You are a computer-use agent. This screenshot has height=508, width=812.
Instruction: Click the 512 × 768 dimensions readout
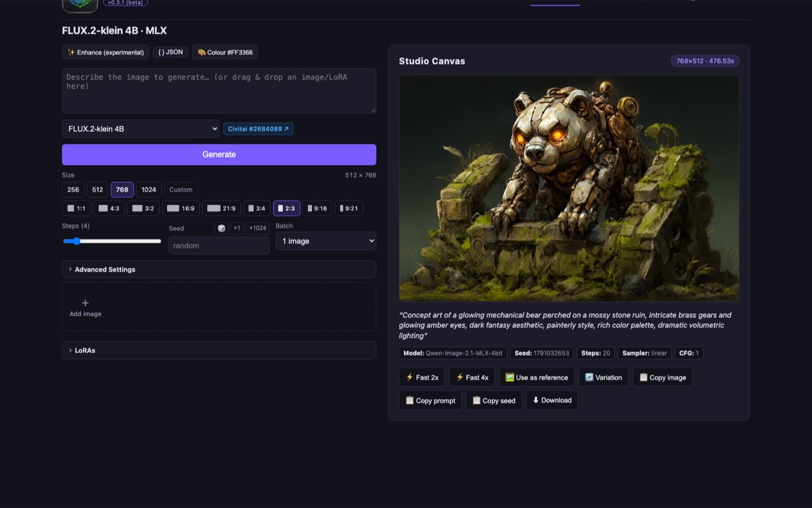tap(361, 175)
